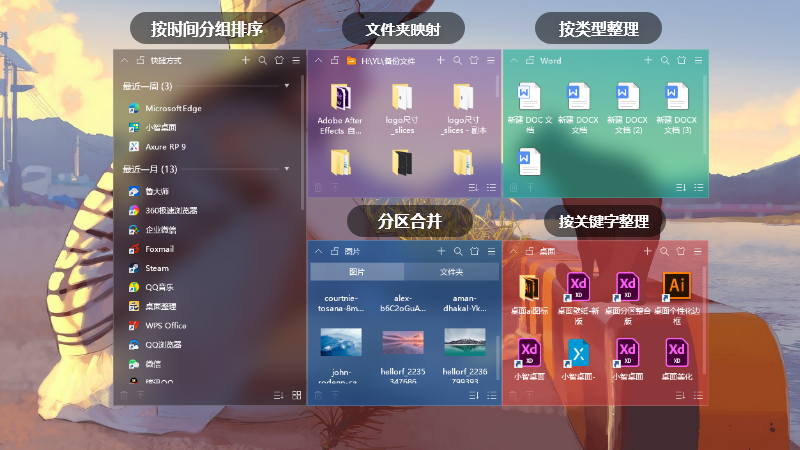800x450 pixels.
Task: Switch view mode in the pictures panel footer
Action: (491, 396)
